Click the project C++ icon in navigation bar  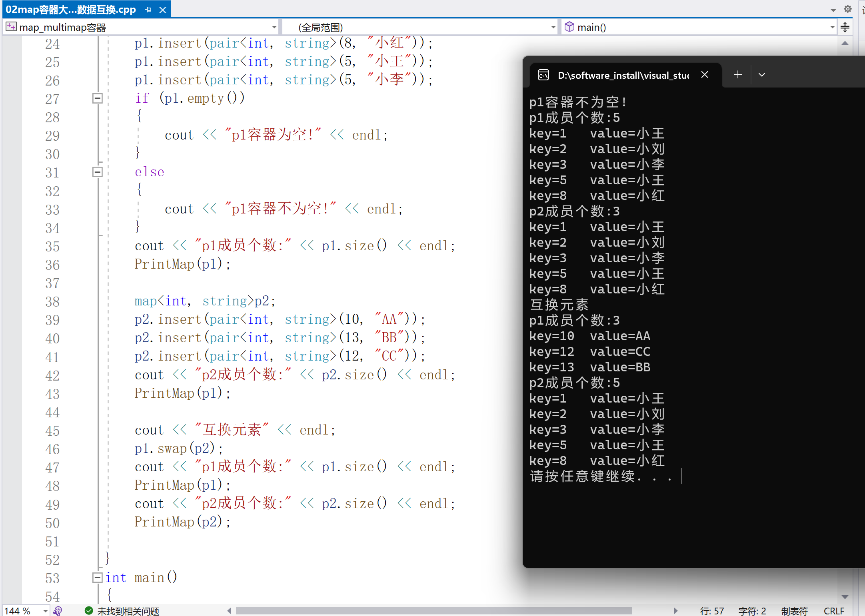click(11, 27)
